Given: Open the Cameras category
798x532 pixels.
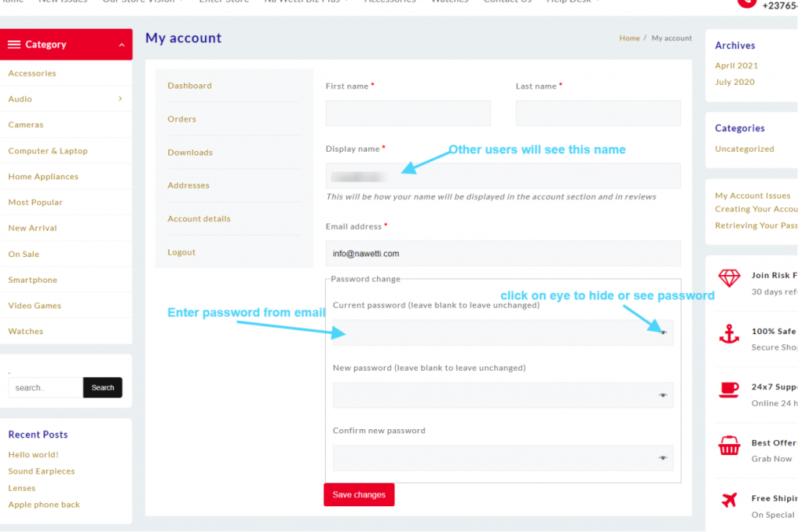Looking at the screenshot, I should coord(26,125).
